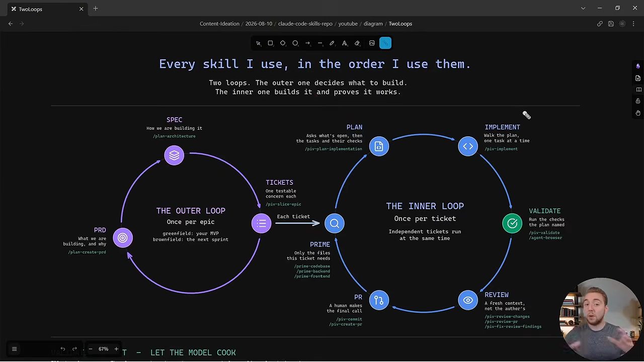This screenshot has width=644, height=362.
Task: Toggle the canvas lock padlock
Action: (x=638, y=101)
